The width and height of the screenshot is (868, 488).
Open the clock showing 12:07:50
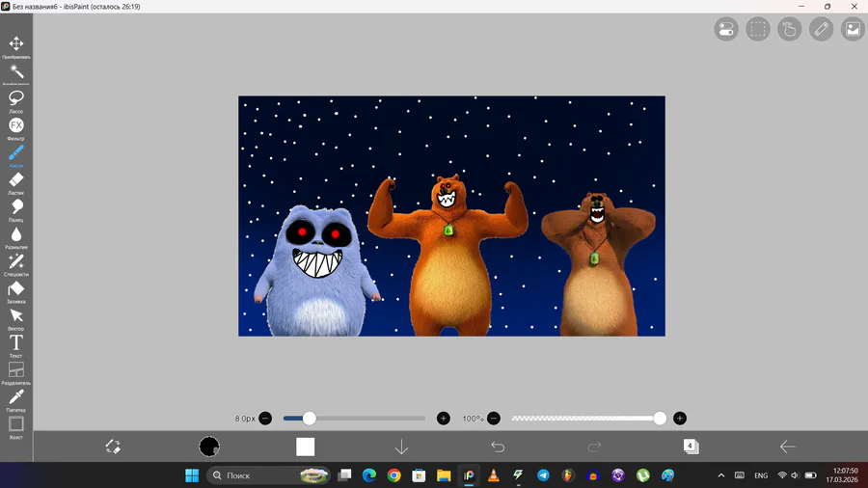click(842, 475)
